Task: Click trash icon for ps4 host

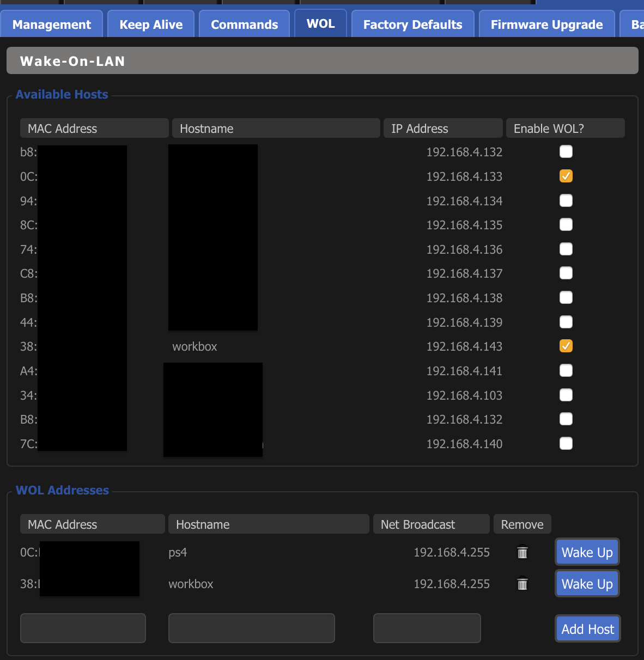Action: (522, 552)
